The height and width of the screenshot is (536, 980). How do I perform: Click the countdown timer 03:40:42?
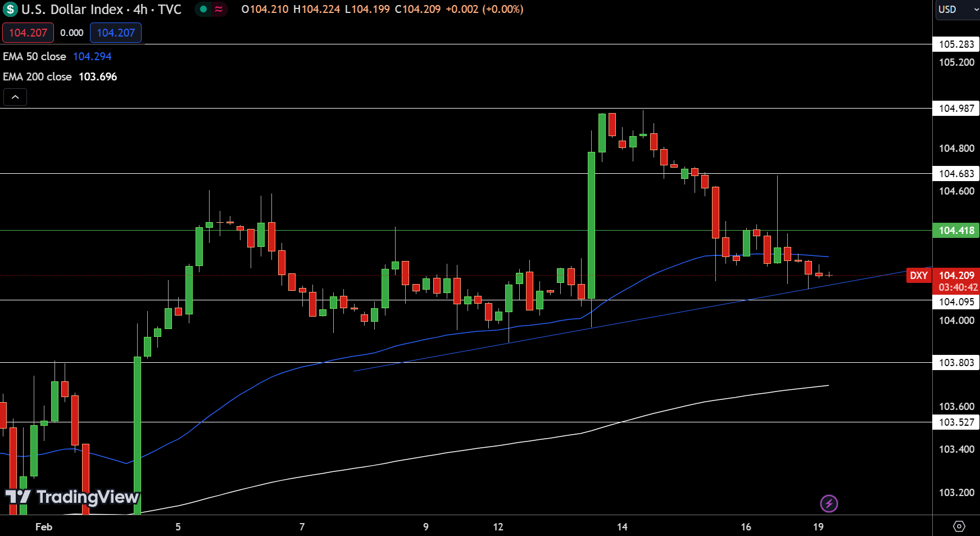(958, 287)
